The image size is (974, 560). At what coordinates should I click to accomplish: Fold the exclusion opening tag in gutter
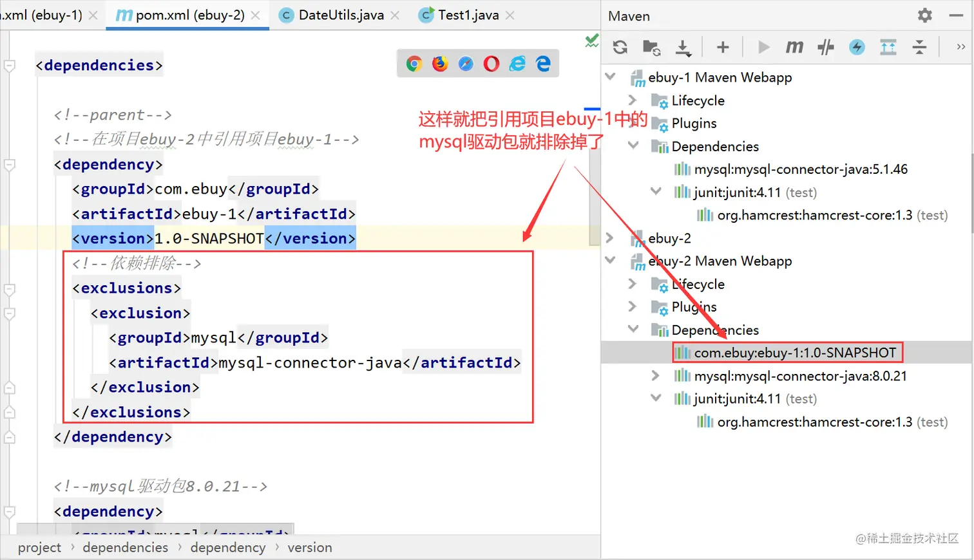click(x=10, y=313)
